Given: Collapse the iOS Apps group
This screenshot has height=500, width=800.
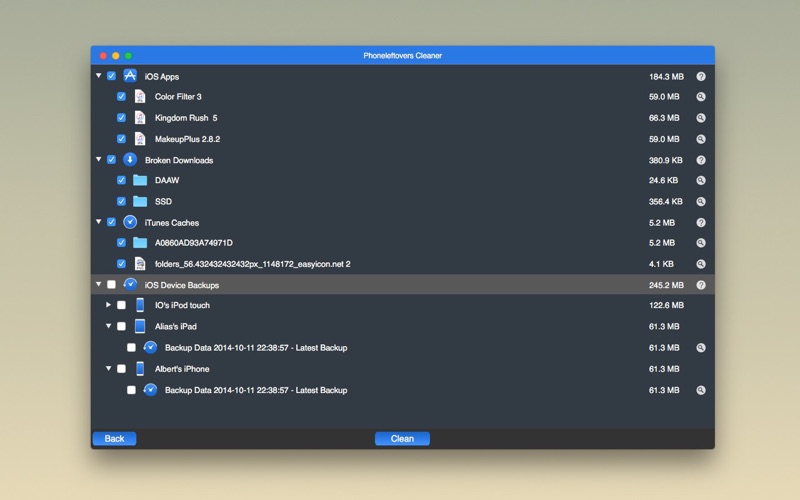Looking at the screenshot, I should 98,76.
